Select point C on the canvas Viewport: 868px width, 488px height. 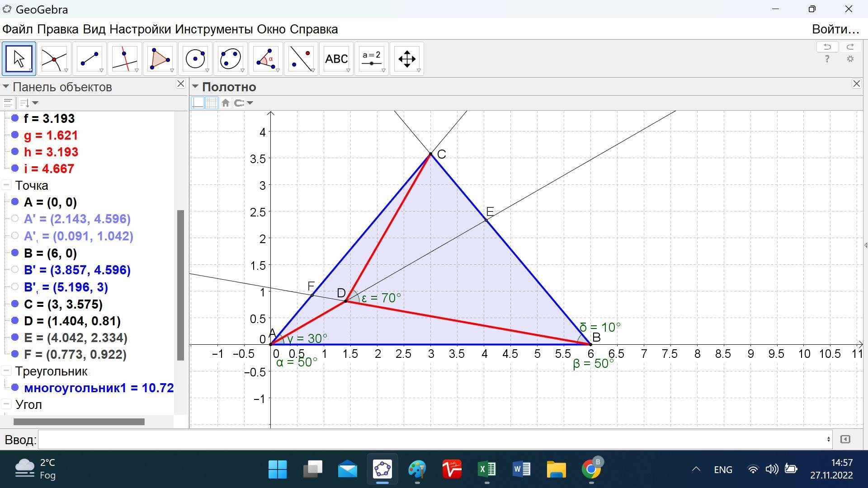point(430,154)
